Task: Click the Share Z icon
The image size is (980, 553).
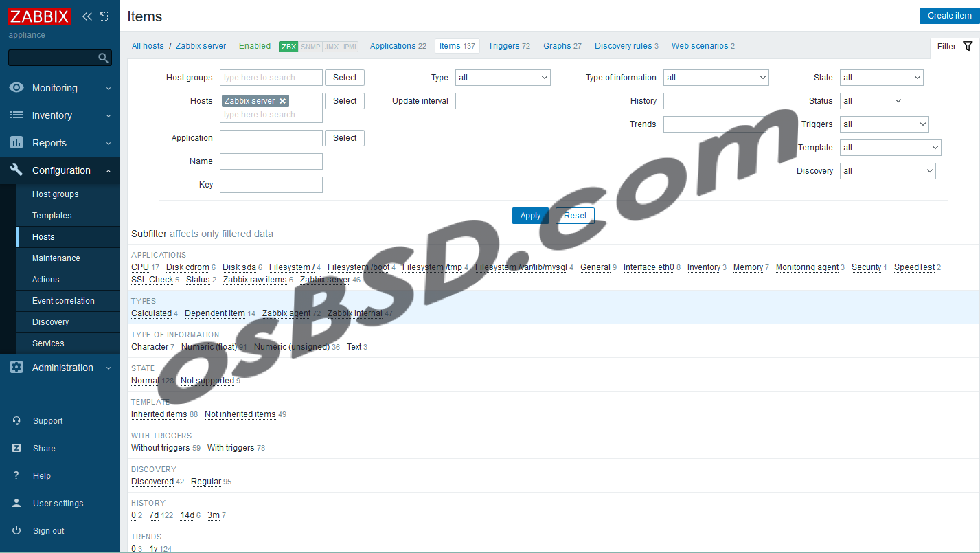Action: coord(16,449)
